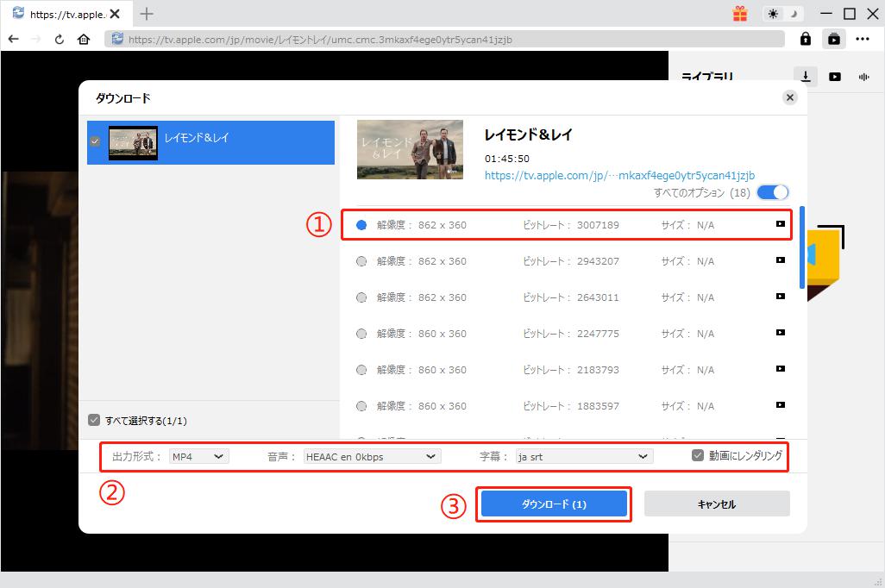Reload the page with the refresh icon
Image resolution: width=885 pixels, height=588 pixels.
[60, 39]
